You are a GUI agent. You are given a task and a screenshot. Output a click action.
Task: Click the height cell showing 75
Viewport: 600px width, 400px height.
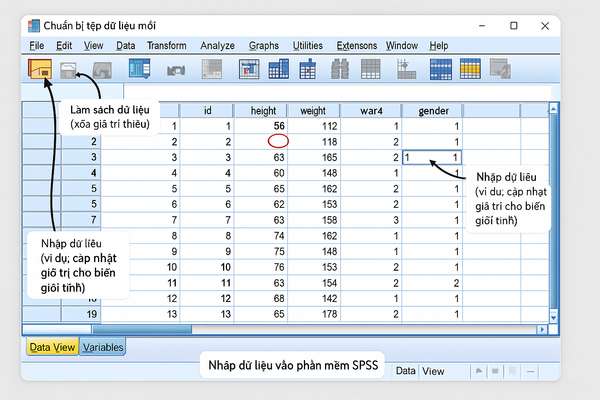pyautogui.click(x=261, y=251)
